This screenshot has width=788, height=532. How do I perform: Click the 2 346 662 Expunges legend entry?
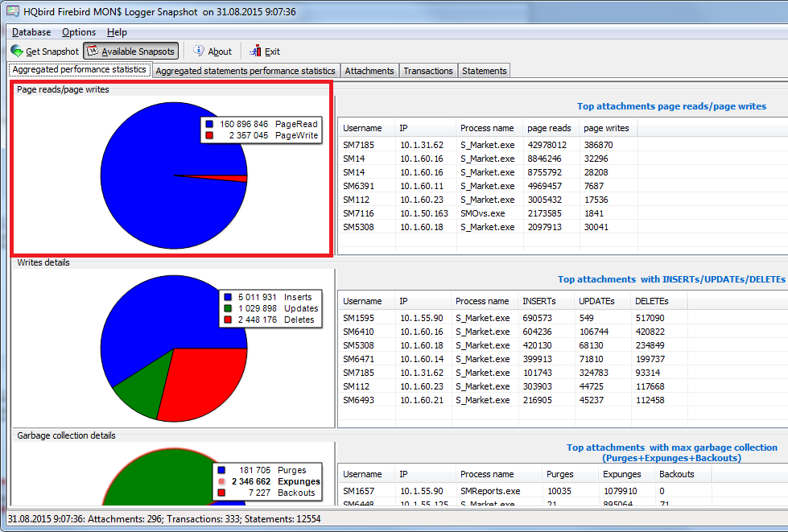269,482
